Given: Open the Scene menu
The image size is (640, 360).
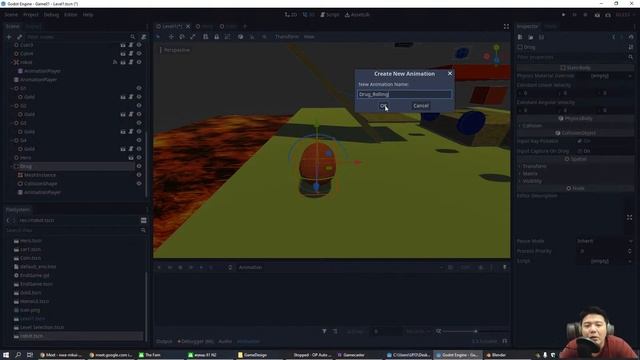Looking at the screenshot, I should (11, 15).
